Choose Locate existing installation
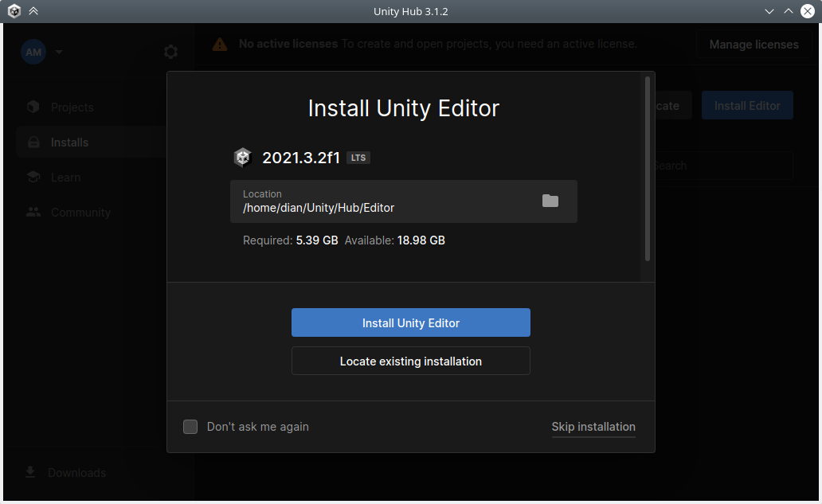Image resolution: width=822 pixels, height=504 pixels. point(410,361)
